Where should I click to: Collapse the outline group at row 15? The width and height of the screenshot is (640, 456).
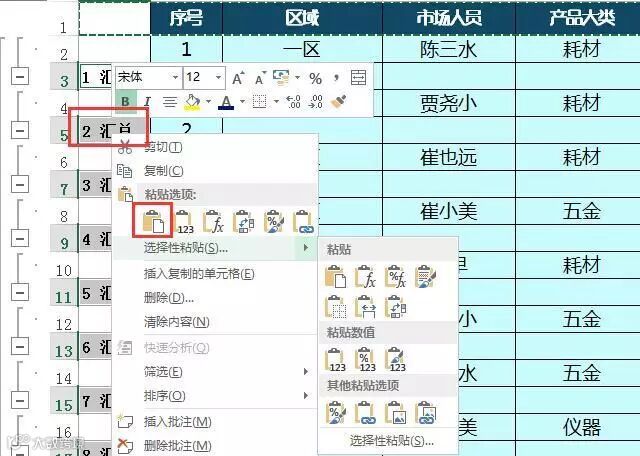point(20,400)
